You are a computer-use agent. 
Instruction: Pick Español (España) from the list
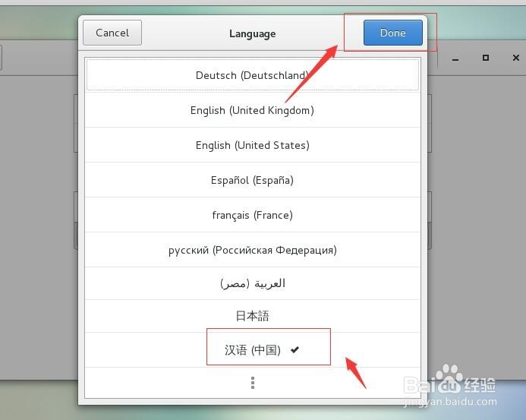253,180
